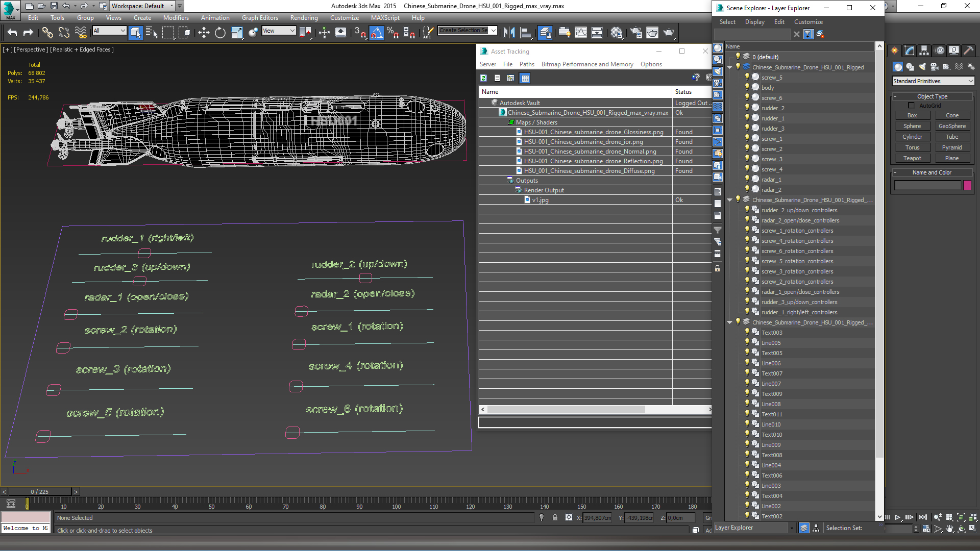Collapse the Chinese_Submarine_Drone_HSU_001_Rigged layer
The image size is (980, 551).
(729, 67)
